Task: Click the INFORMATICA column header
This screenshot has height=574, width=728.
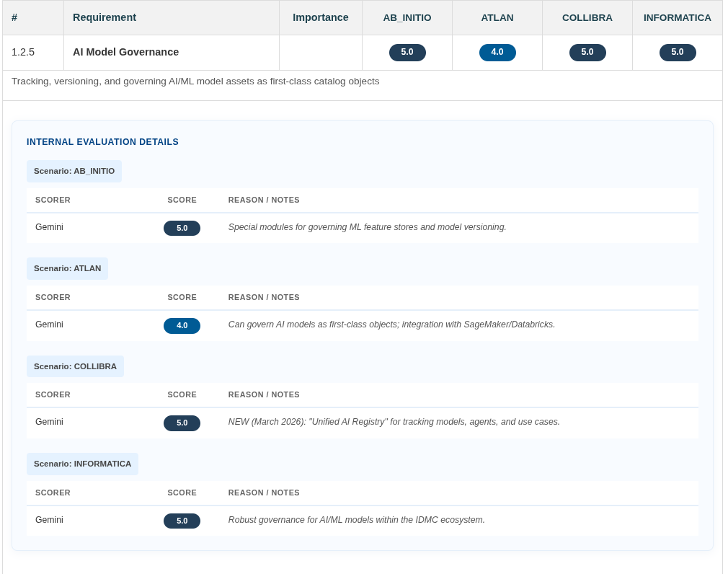Action: [x=678, y=17]
